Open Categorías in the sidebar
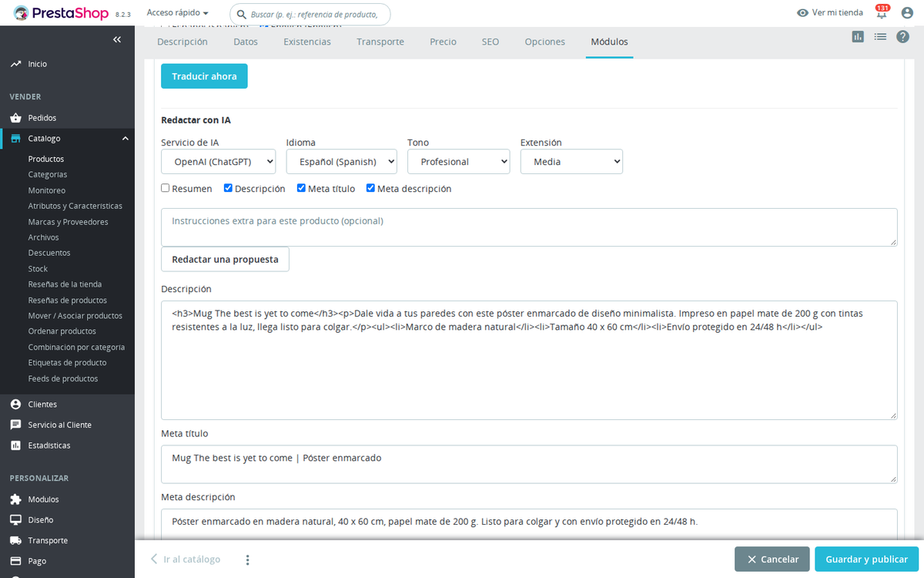The width and height of the screenshot is (924, 578). click(x=48, y=174)
